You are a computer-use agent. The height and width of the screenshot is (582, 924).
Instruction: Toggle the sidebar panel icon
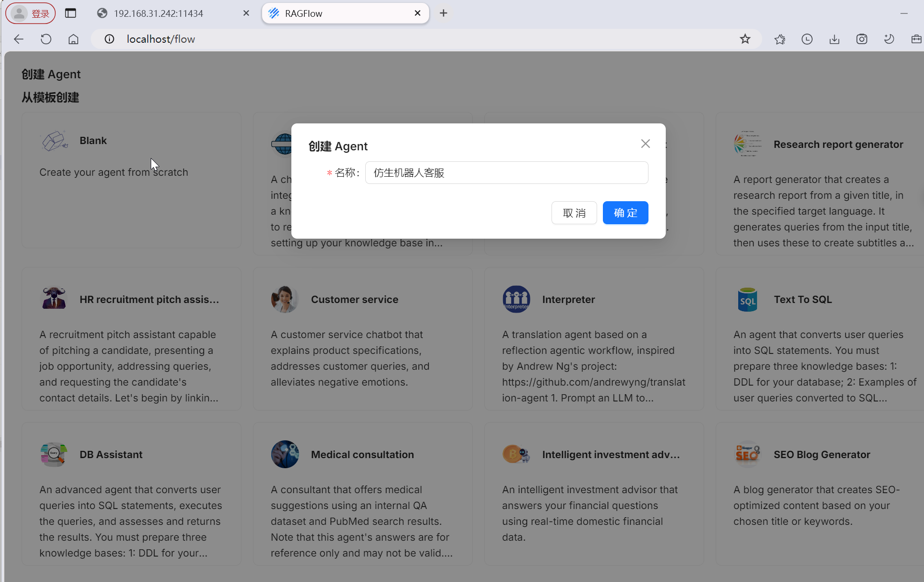tap(71, 13)
